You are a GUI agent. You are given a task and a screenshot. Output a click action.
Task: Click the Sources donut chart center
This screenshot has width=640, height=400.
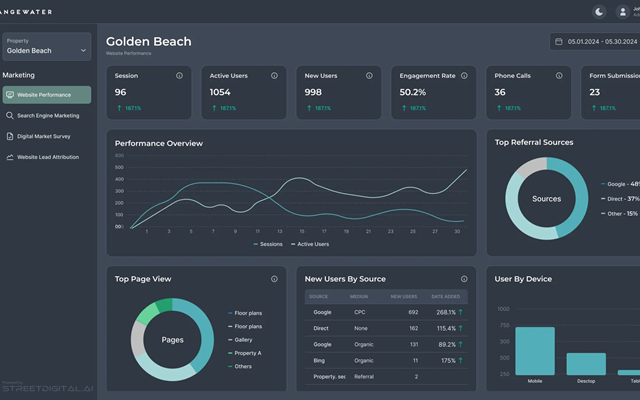coord(547,199)
